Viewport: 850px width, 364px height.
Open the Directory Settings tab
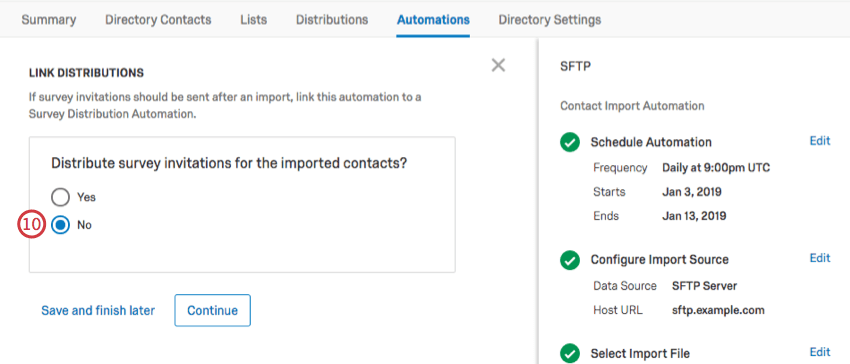coord(550,20)
